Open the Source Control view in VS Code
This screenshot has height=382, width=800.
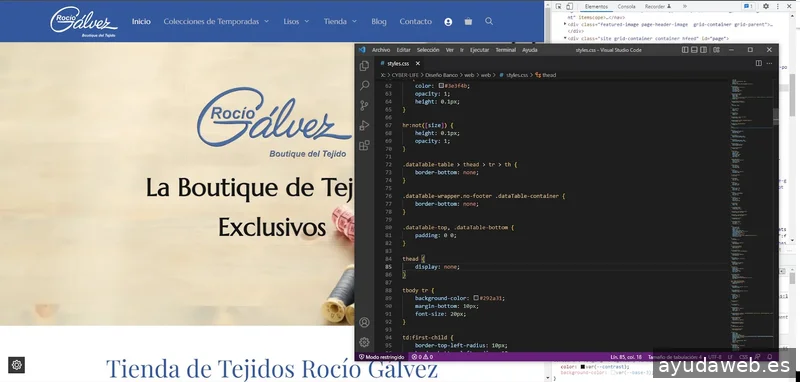[x=364, y=106]
